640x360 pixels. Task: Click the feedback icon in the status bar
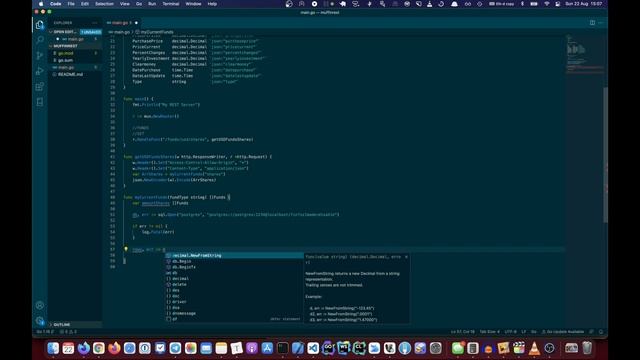coord(591,332)
